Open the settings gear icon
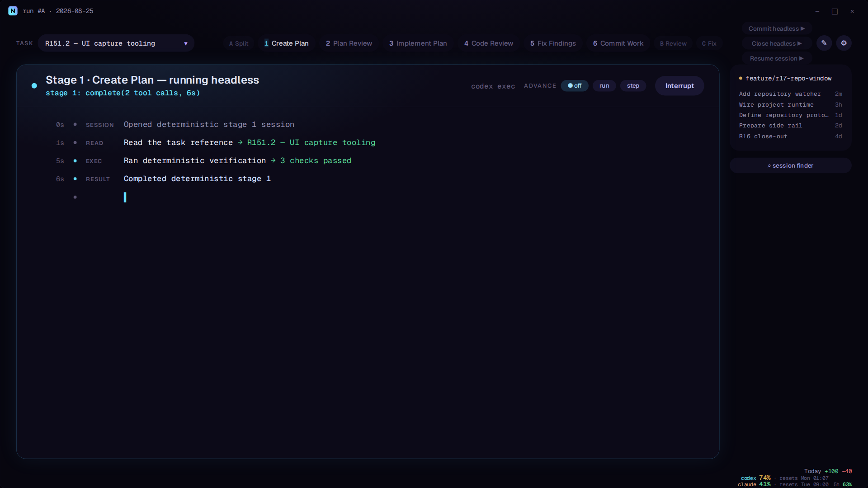Viewport: 868px width, 488px height. point(844,43)
